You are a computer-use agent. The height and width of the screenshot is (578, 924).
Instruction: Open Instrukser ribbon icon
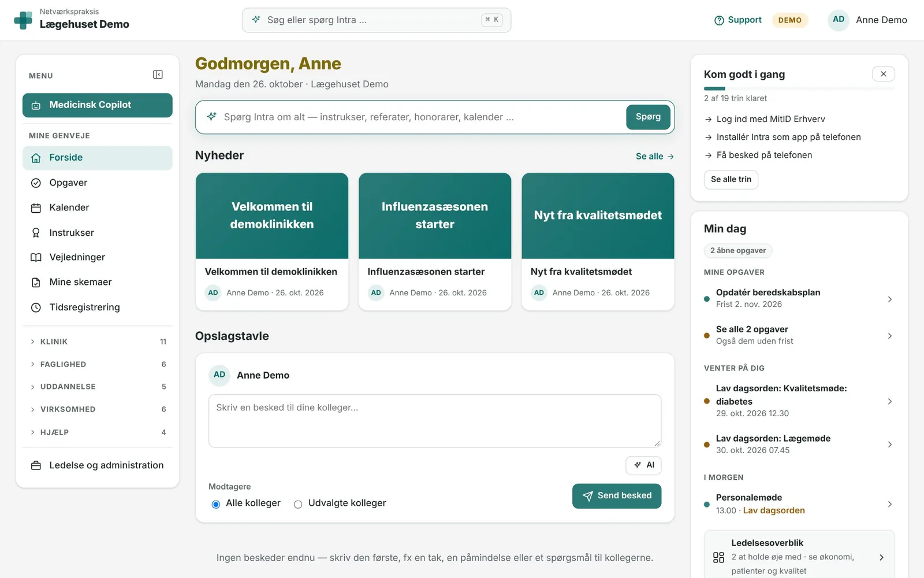(x=36, y=232)
